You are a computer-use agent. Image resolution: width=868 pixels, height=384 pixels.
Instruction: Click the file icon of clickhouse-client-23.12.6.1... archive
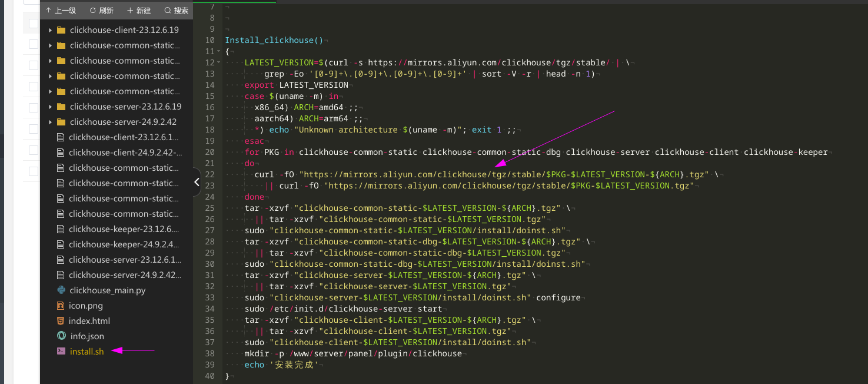tap(61, 137)
